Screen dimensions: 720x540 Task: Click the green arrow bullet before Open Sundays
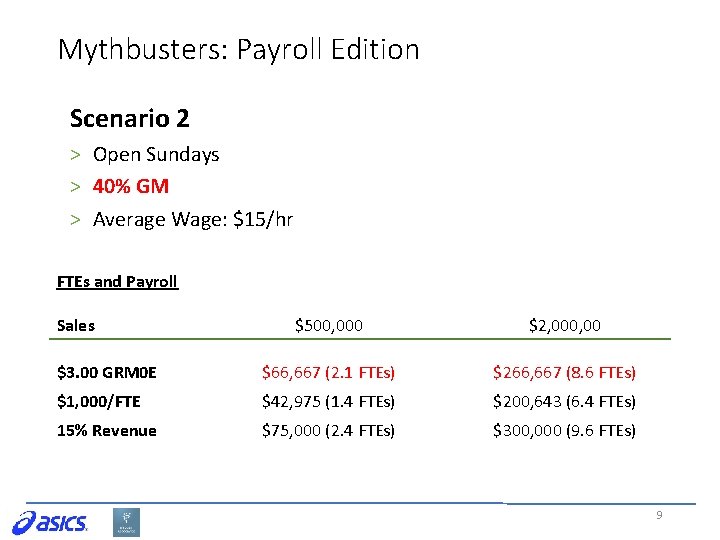click(x=75, y=155)
